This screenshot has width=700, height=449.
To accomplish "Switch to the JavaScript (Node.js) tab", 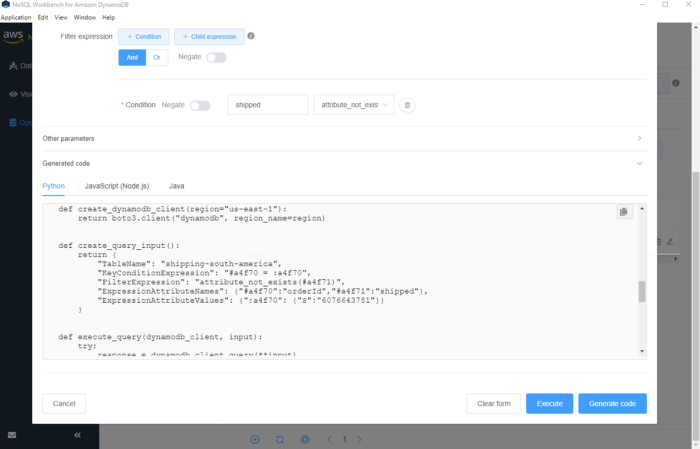I will [117, 186].
